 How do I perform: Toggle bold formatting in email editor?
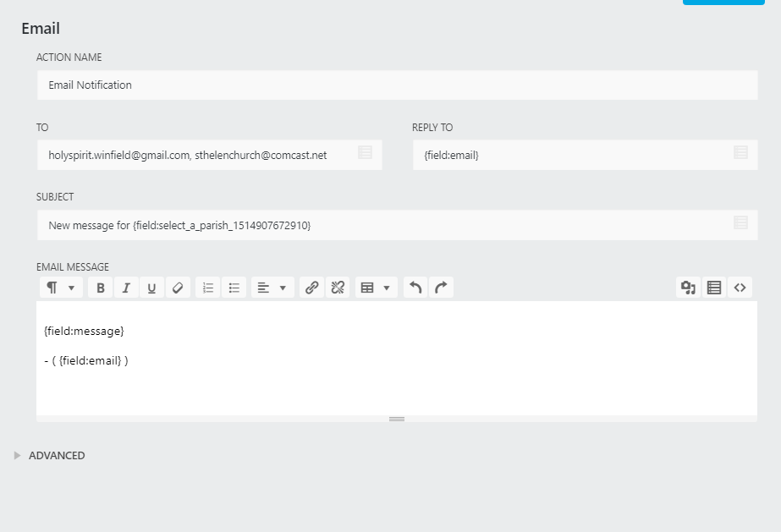coord(101,288)
